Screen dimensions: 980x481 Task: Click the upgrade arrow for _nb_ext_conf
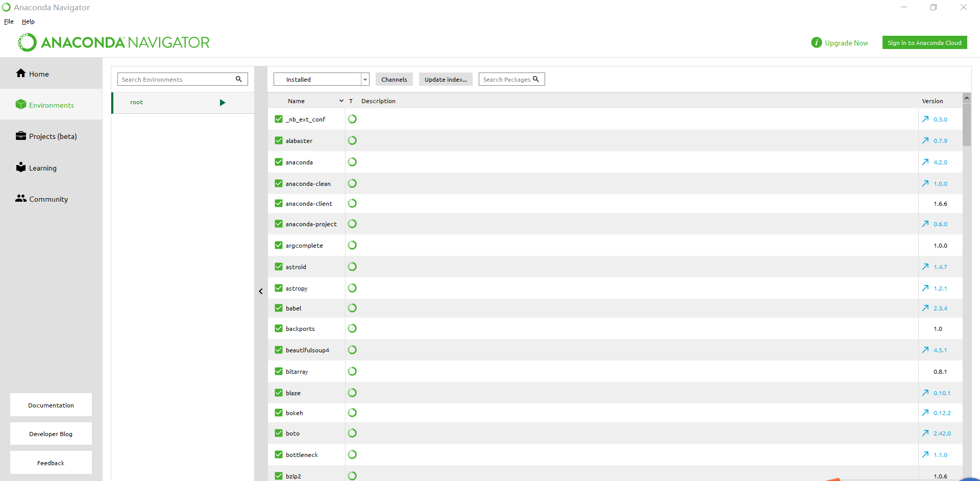click(925, 119)
